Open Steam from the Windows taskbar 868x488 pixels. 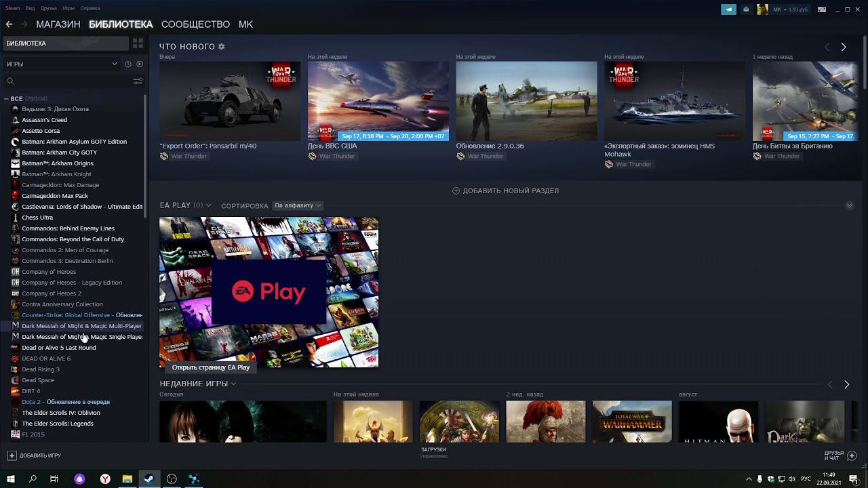tap(149, 479)
